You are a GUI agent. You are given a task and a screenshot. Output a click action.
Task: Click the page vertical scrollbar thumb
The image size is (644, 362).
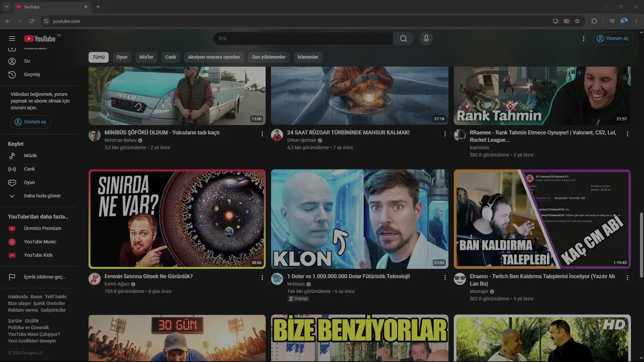pos(641,244)
